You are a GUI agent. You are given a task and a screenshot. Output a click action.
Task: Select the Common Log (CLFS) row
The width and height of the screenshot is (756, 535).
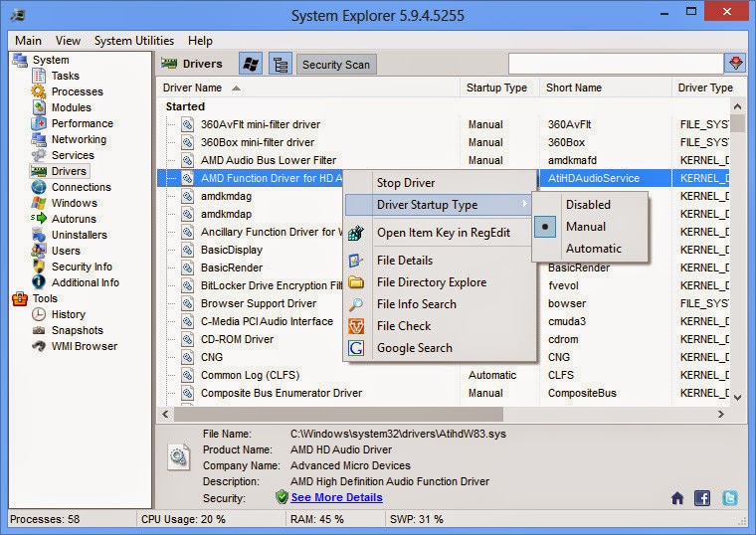click(443, 375)
